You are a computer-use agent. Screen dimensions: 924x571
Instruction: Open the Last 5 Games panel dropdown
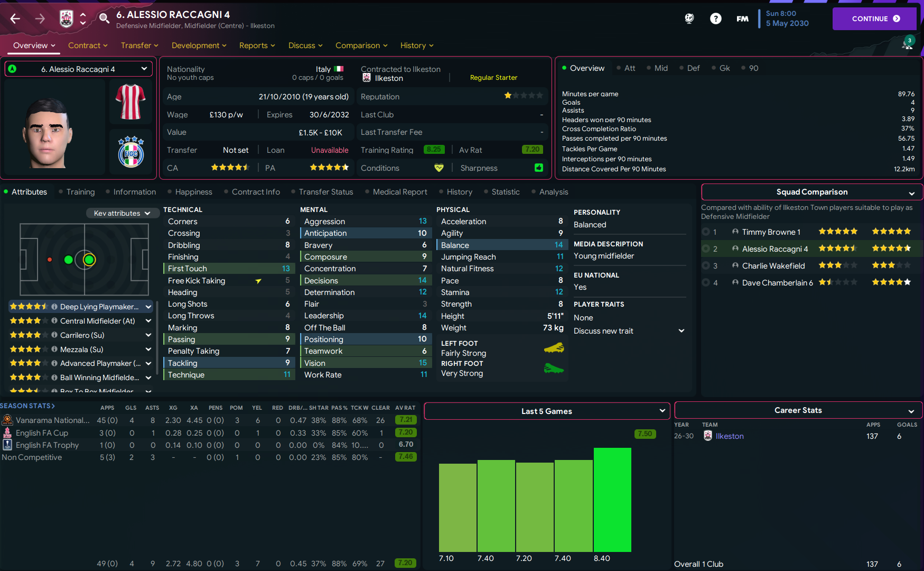point(547,411)
